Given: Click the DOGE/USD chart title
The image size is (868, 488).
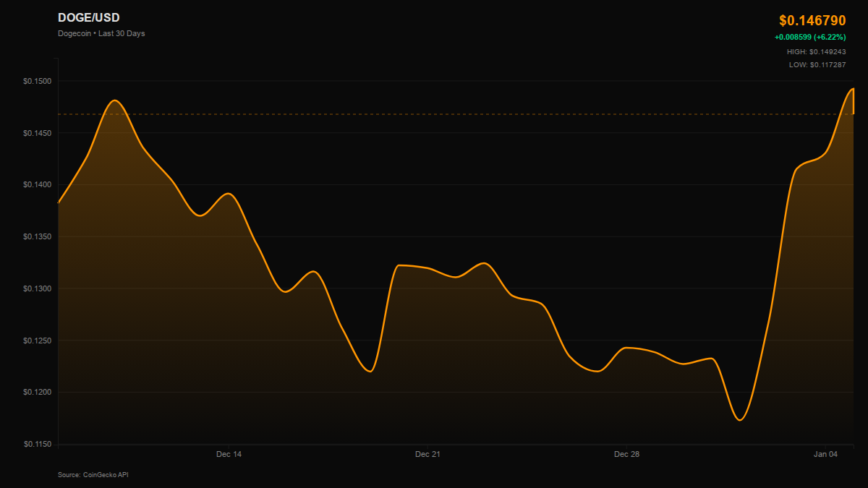Looking at the screenshot, I should (x=88, y=18).
